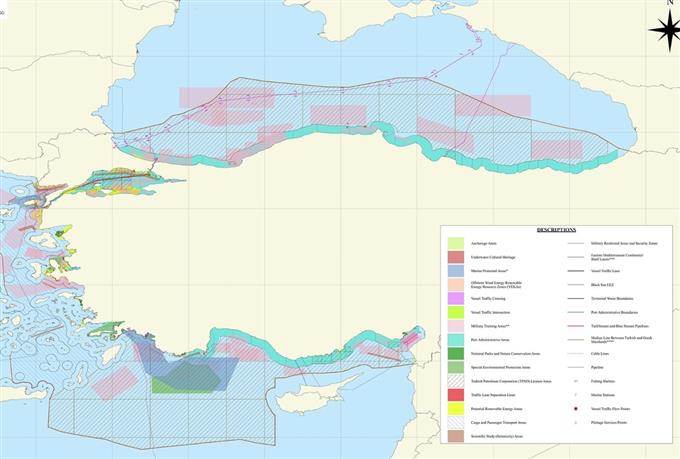Select the Potential Renewable Energy Areas yellow swatch
This screenshot has height=459, width=680.
pos(455,409)
